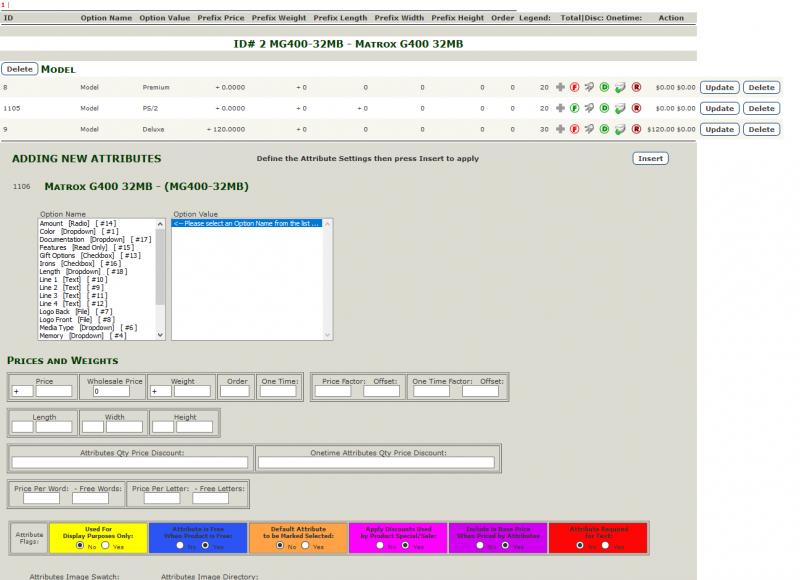Delete the Premium attribute row
Image resolution: width=800 pixels, height=580 pixels.
coord(761,87)
